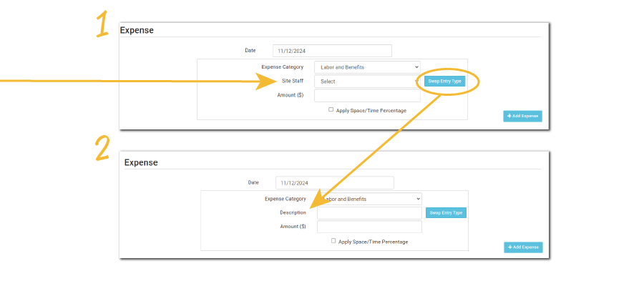Click the Add Expense button in step 1

522,116
